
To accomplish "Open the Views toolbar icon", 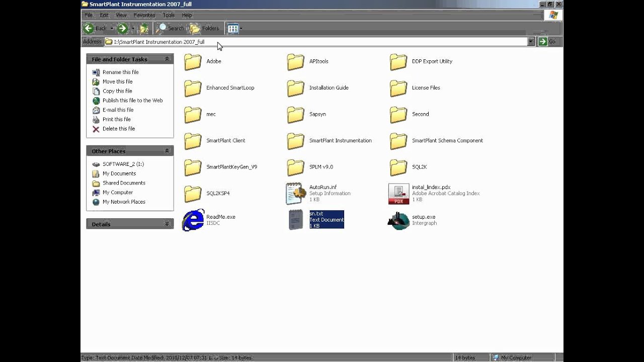I will click(232, 29).
